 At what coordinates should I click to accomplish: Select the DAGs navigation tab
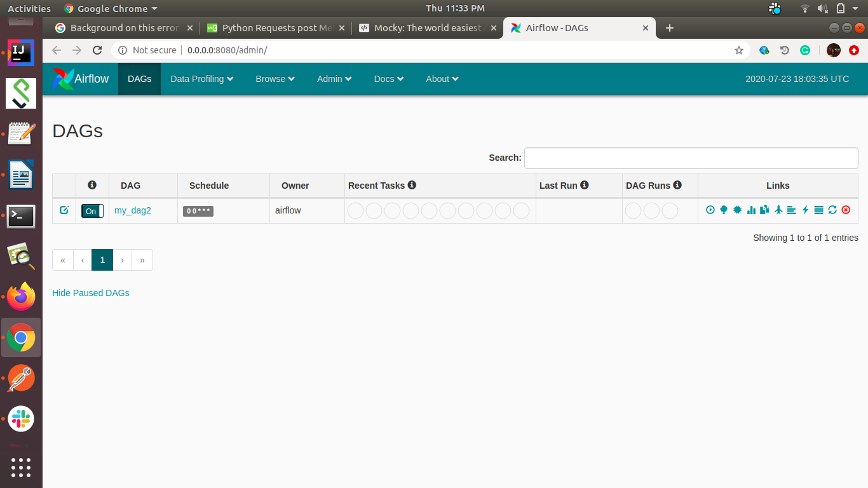click(x=139, y=79)
